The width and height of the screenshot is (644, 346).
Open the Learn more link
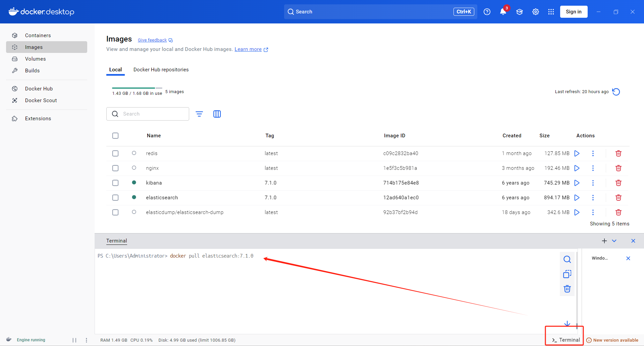click(x=251, y=49)
